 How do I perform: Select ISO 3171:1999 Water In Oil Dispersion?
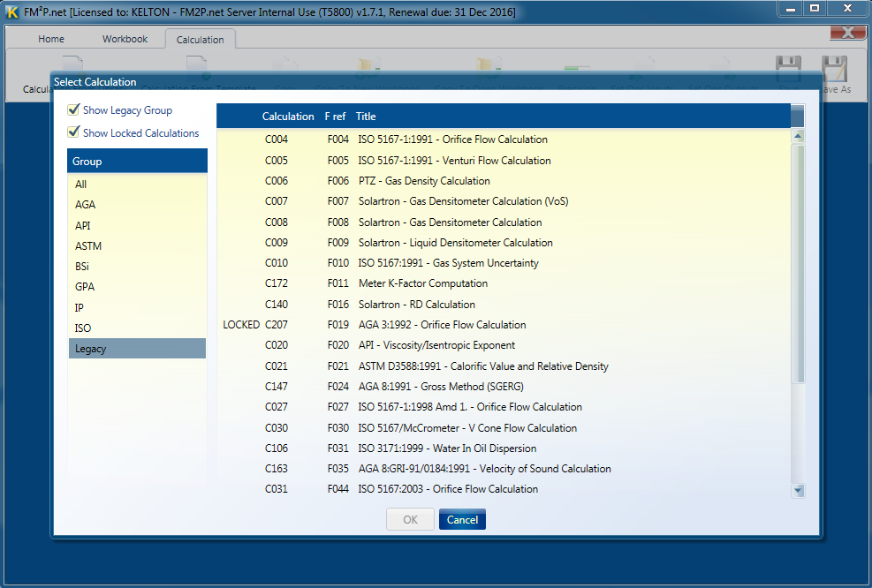coord(504,448)
